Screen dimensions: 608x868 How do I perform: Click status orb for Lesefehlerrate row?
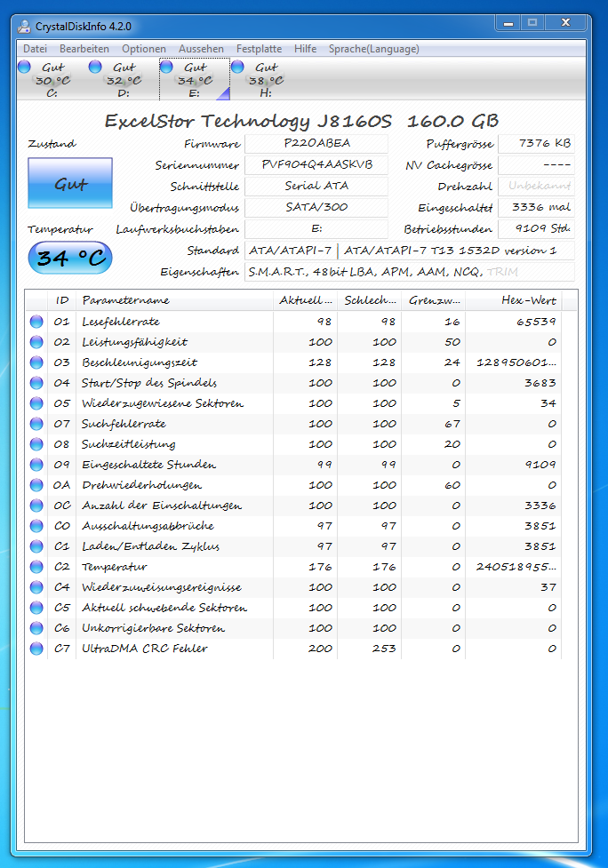[36, 322]
